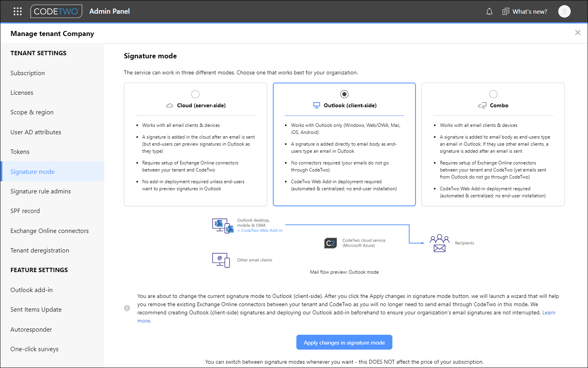Click the cloud icon beside Cloud (server-side)
Image resolution: width=588 pixels, height=368 pixels.
point(170,105)
